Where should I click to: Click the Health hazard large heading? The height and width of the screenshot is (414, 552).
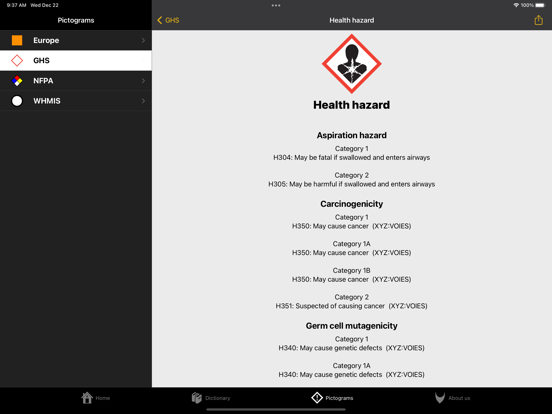tap(352, 105)
